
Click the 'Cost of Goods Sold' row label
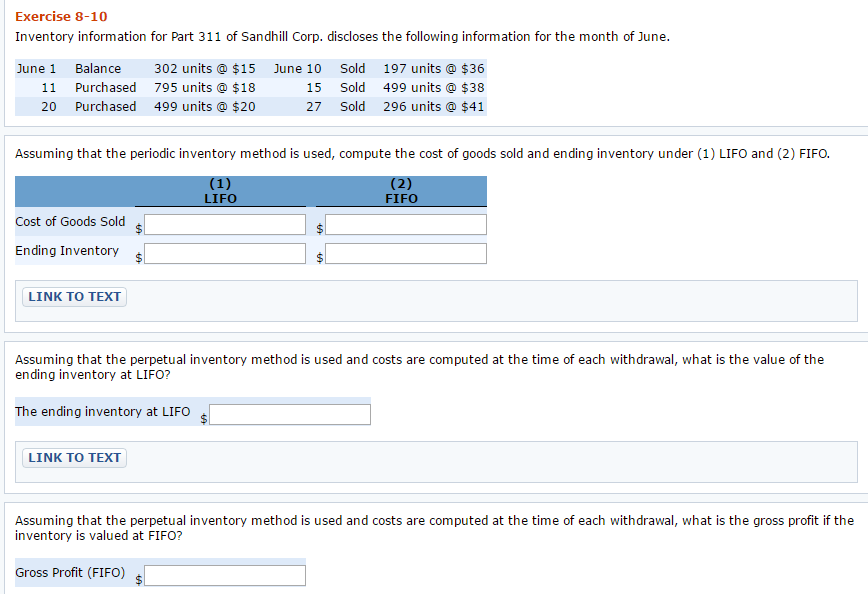tap(70, 221)
